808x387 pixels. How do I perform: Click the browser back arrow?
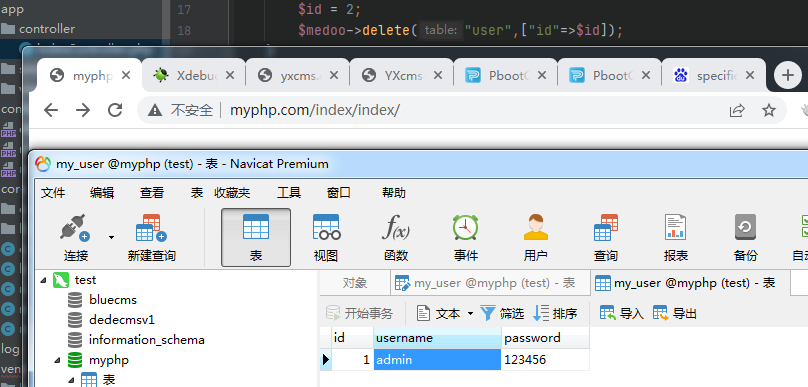50,110
